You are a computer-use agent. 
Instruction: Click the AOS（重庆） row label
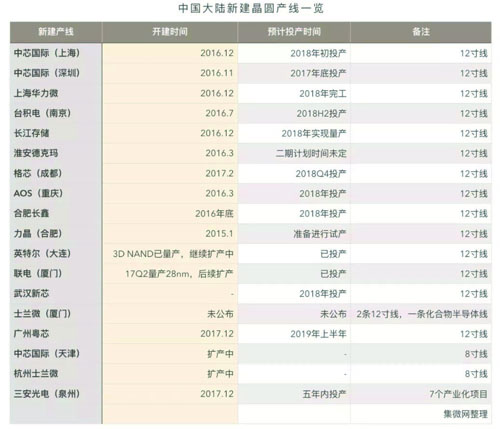pos(38,193)
